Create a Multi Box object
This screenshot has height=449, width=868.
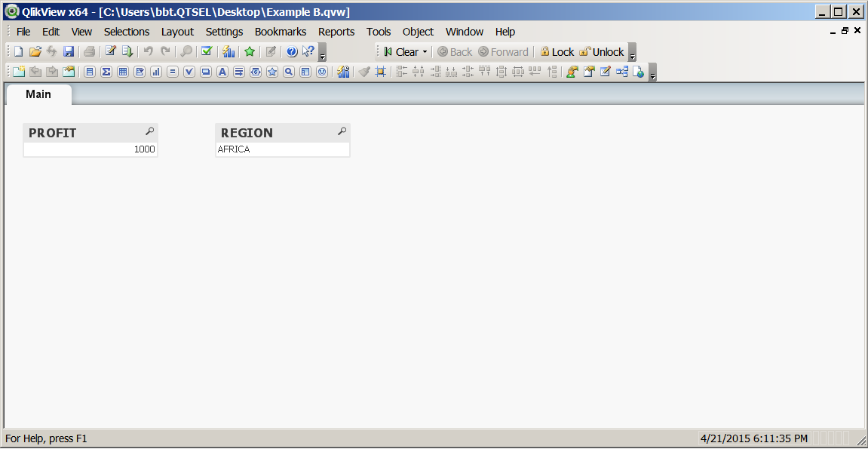click(140, 72)
